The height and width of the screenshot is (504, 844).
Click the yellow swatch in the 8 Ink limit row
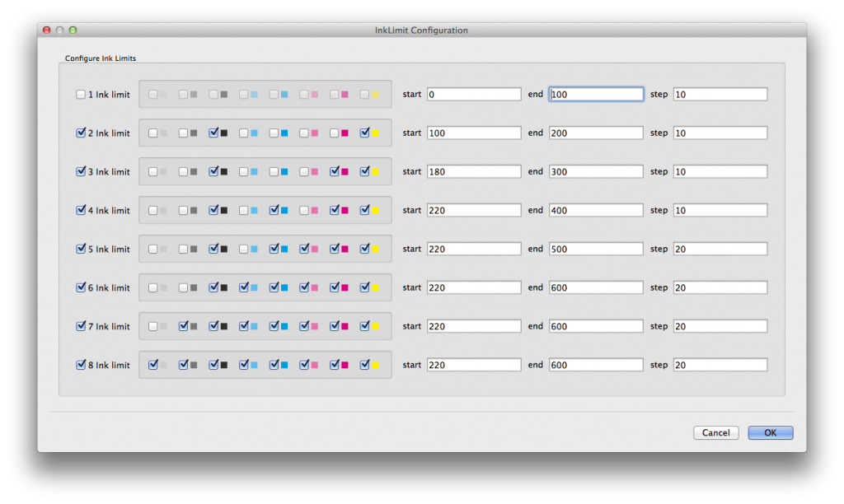[x=374, y=364]
